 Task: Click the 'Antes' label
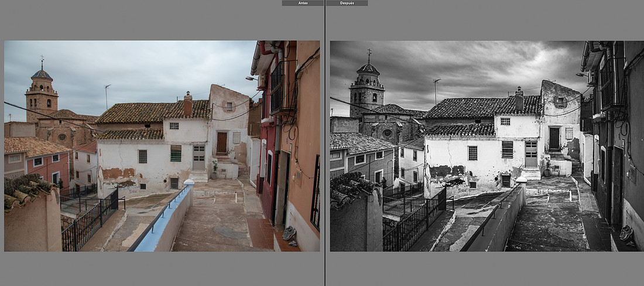303,3
